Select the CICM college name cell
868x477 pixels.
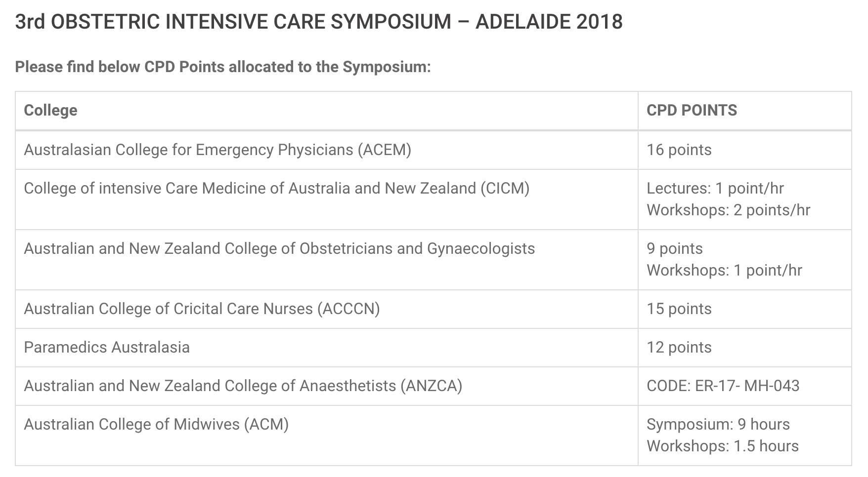click(327, 199)
